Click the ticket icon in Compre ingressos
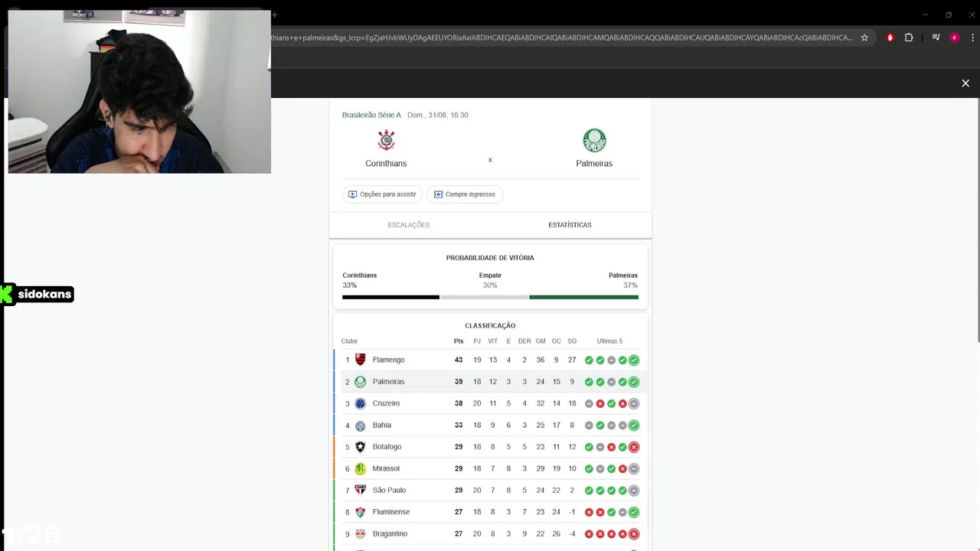980x551 pixels. click(438, 194)
